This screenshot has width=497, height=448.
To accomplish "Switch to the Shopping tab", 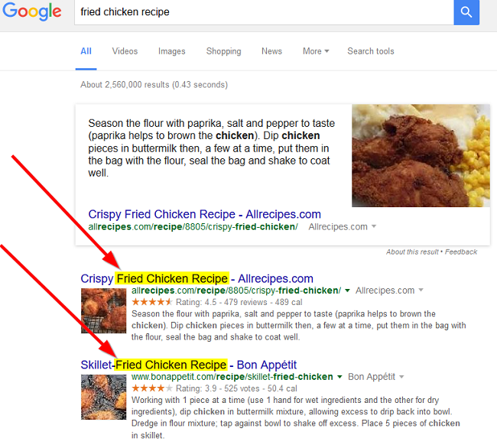I will (223, 51).
